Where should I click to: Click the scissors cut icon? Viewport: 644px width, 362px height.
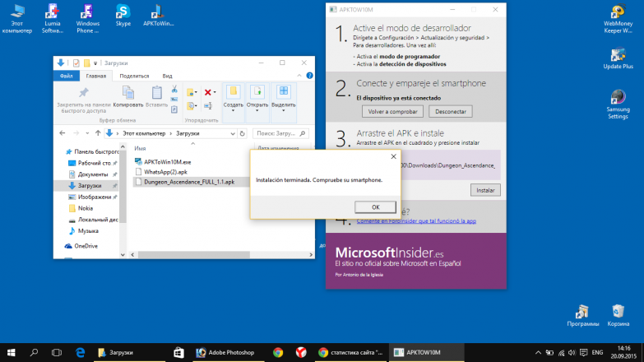pyautogui.click(x=174, y=89)
